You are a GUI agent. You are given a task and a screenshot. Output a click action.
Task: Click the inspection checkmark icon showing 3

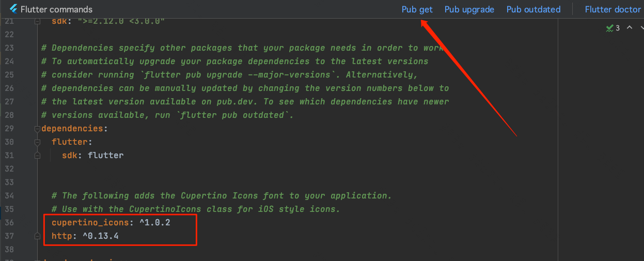(612, 28)
